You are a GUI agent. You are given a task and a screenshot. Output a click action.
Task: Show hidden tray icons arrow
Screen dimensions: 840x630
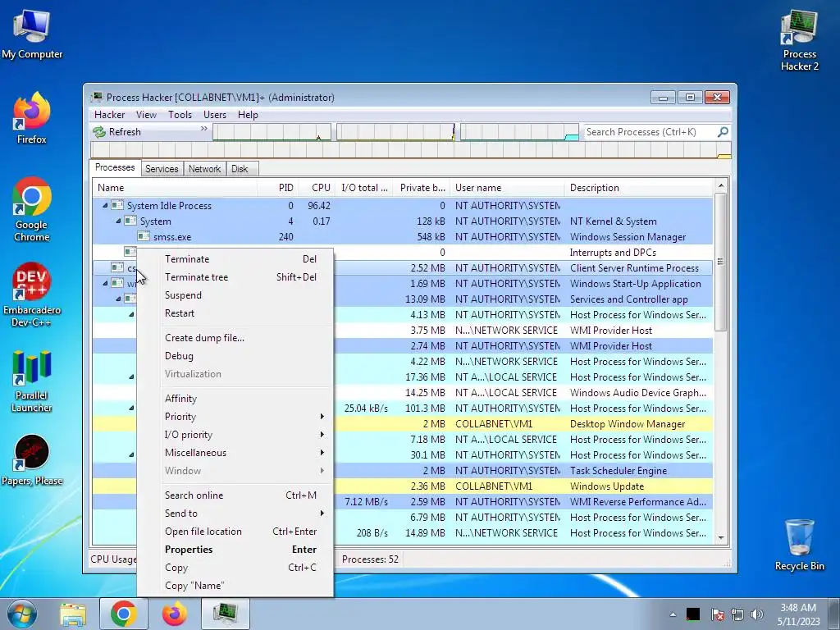[x=673, y=614]
